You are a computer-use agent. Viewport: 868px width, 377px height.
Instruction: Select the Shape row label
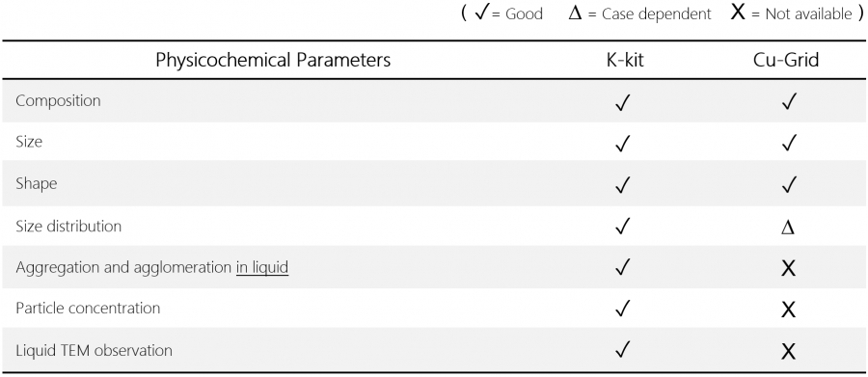[x=36, y=184]
